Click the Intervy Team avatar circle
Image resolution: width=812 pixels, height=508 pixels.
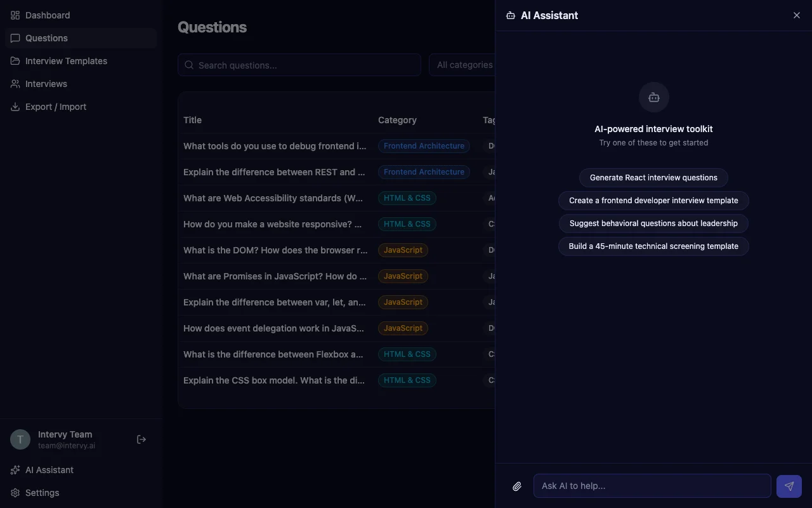(20, 439)
